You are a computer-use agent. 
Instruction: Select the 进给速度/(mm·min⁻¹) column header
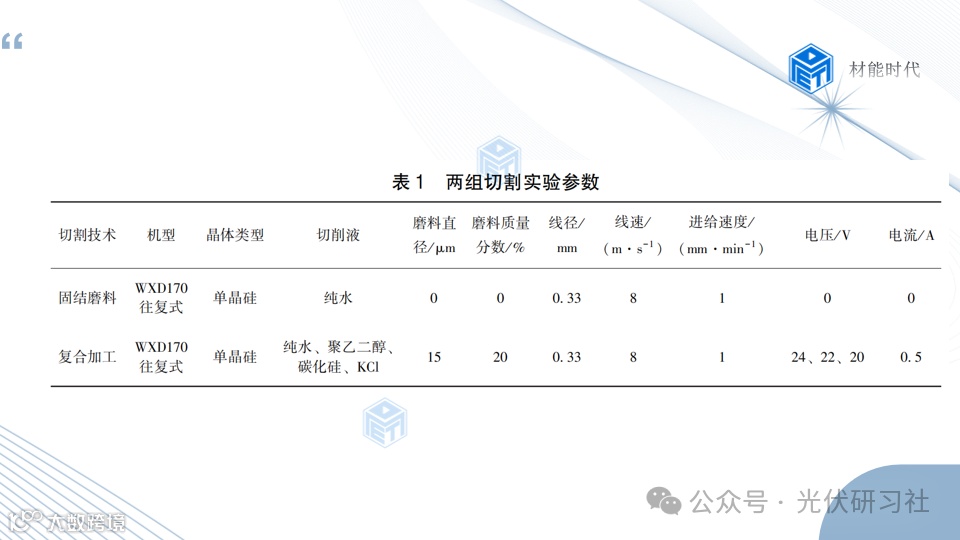coord(721,235)
